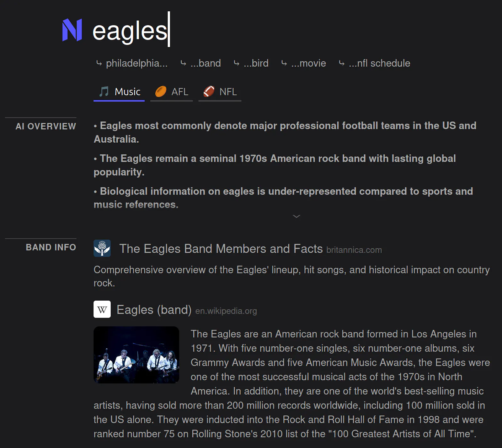Open The Eagles Band Members and Facts result

221,249
